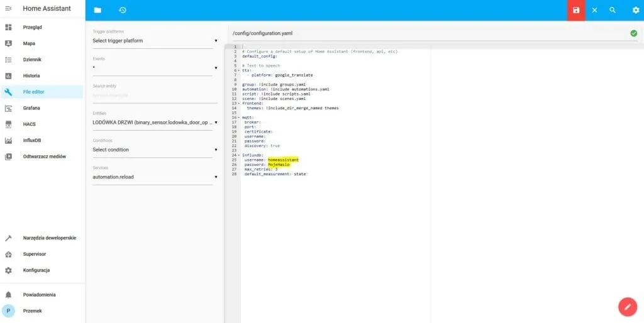644x323 pixels.
Task: Open Services dropdown showing automation.reload
Action: tap(155, 177)
